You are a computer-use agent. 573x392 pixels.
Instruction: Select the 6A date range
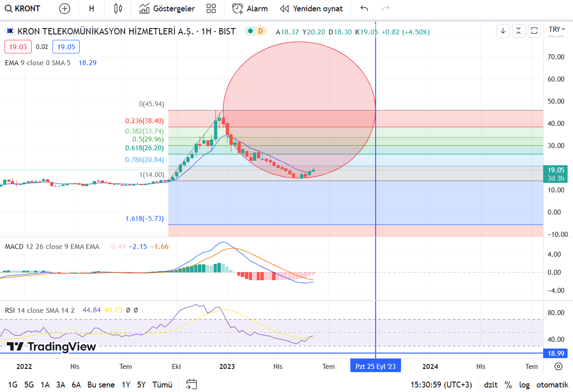tap(76, 385)
